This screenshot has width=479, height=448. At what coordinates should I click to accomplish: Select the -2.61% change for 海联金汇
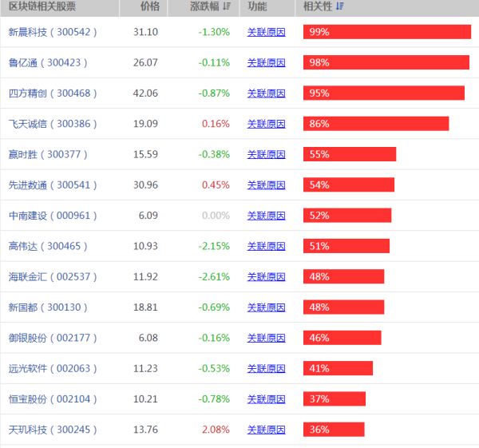coord(214,276)
